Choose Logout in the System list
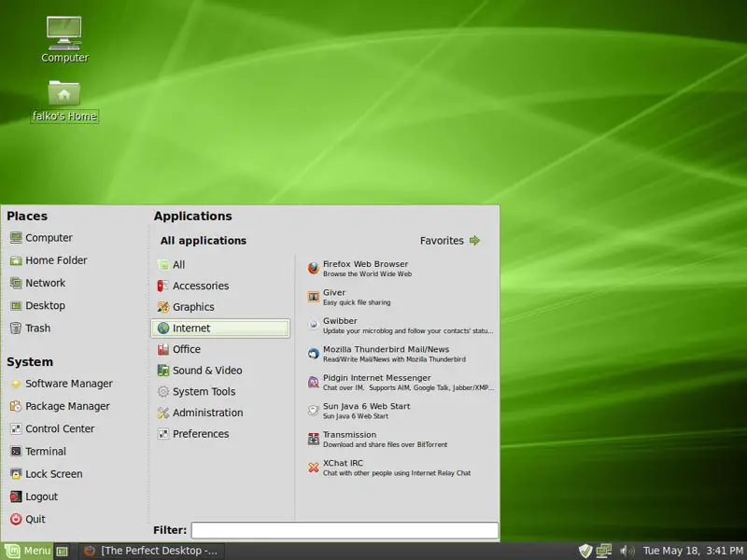747x560 pixels. tap(34, 497)
